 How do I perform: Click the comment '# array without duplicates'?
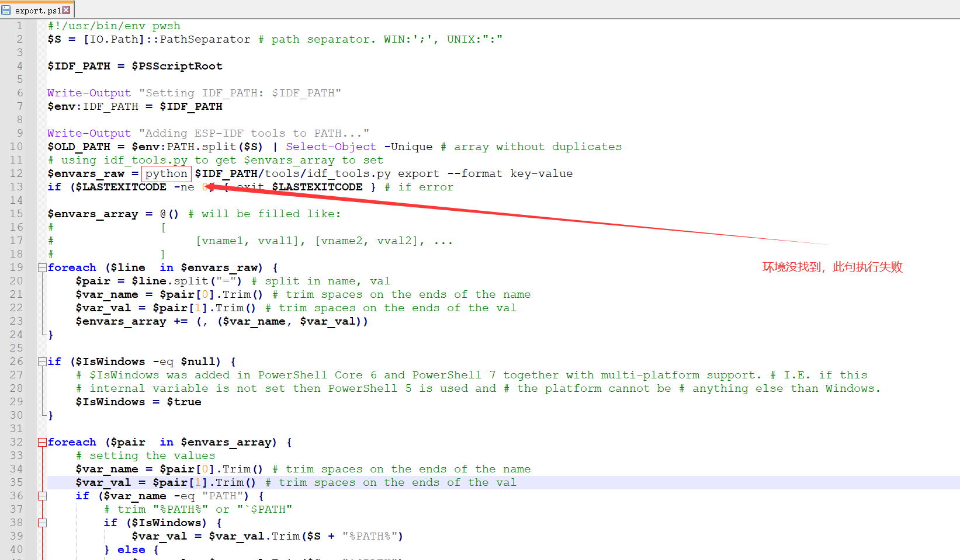[x=531, y=147]
